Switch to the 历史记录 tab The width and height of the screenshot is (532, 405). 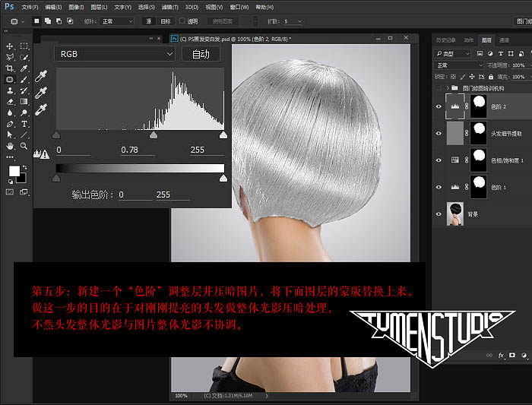tap(446, 40)
